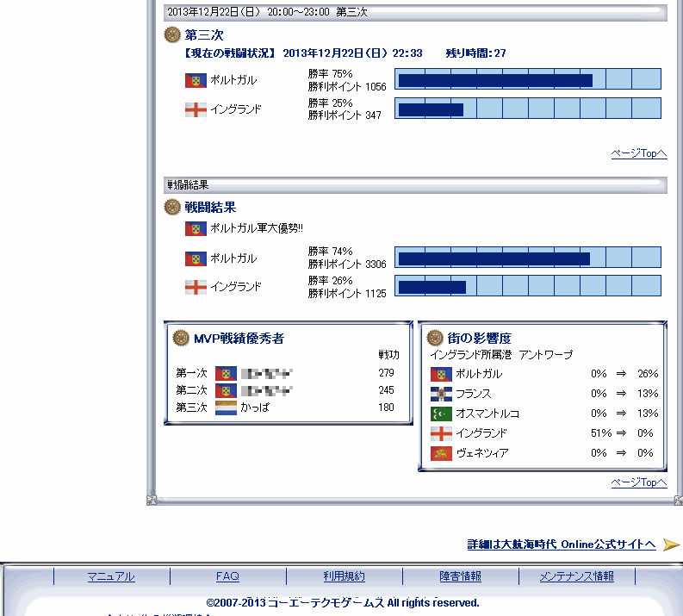Click England flag in 街の影響度 list
The width and height of the screenshot is (683, 616).
(441, 434)
